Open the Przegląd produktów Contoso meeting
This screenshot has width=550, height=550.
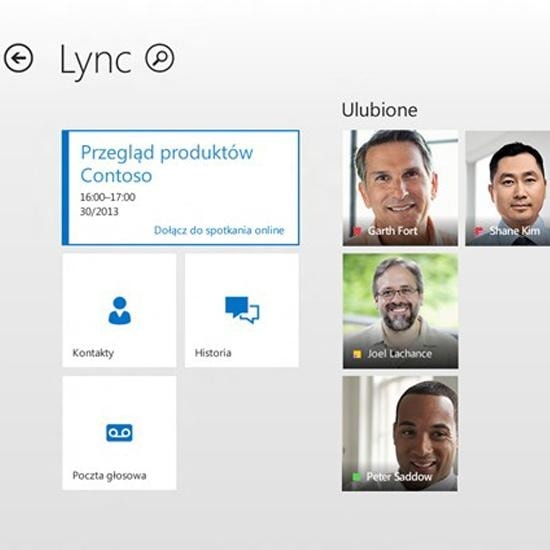click(x=181, y=187)
